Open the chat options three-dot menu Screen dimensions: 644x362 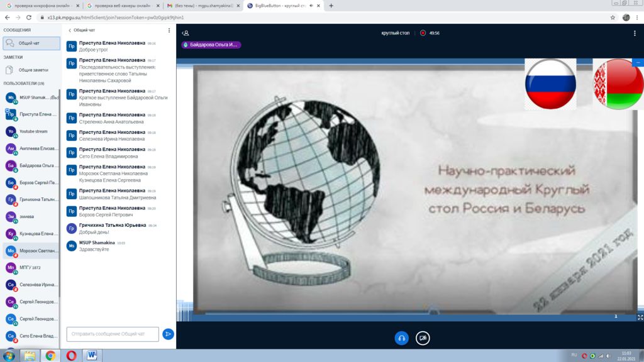click(169, 30)
